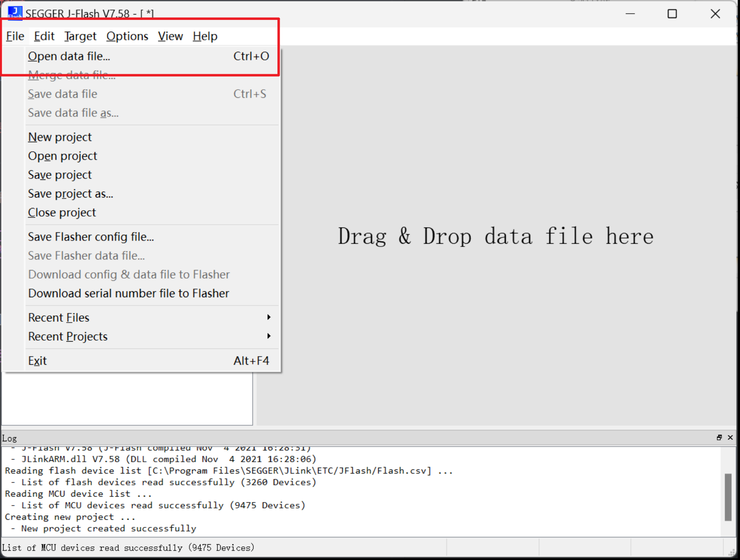Open the View menu
This screenshot has height=560, width=740.
click(x=170, y=36)
